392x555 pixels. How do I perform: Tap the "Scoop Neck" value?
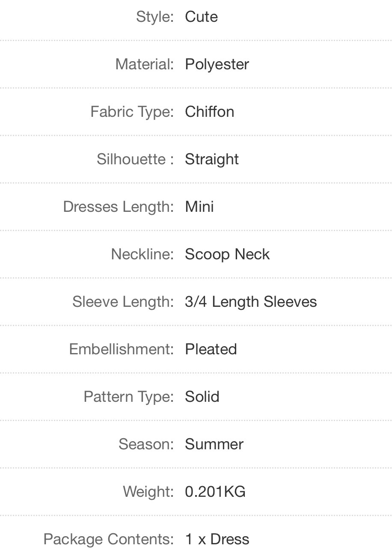(x=227, y=254)
